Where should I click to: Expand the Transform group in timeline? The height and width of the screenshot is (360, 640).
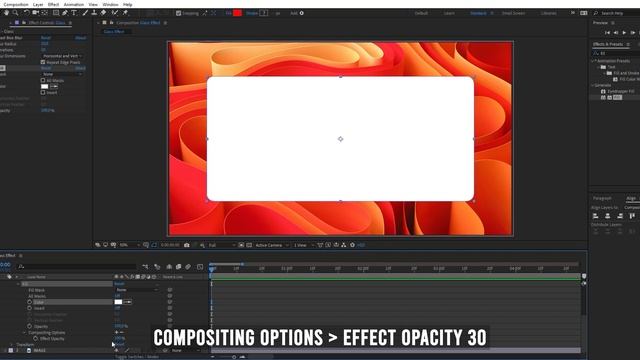tap(12, 345)
